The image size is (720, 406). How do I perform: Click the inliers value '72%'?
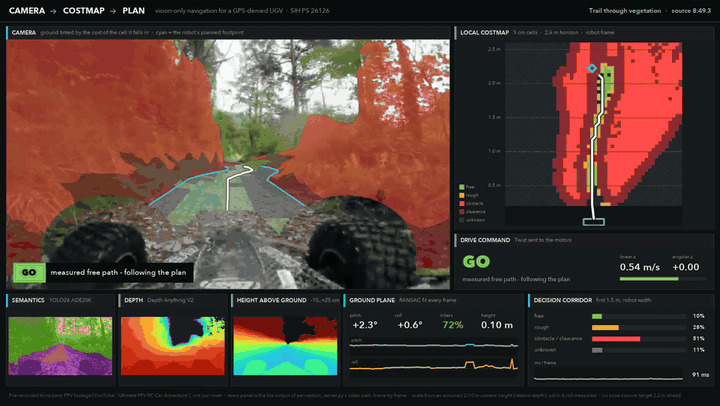(452, 325)
